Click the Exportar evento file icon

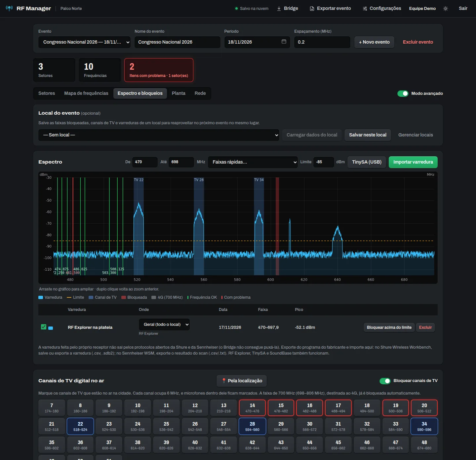pos(312,9)
